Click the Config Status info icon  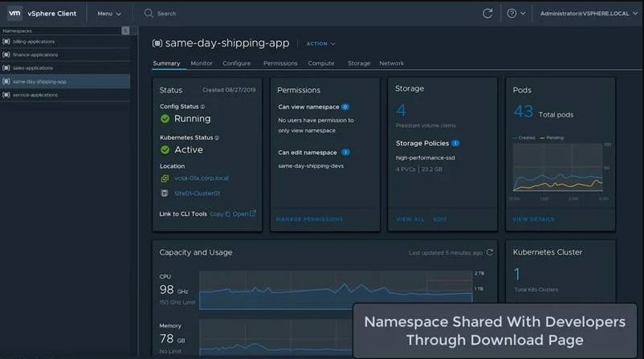point(202,107)
